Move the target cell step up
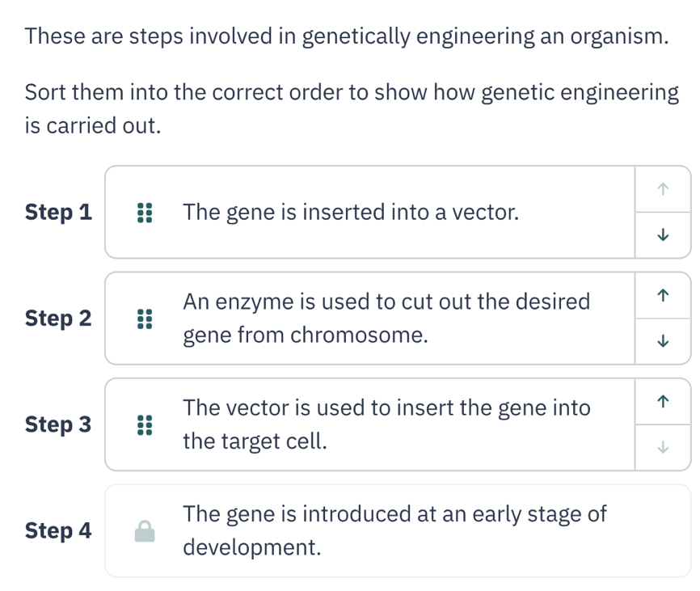 [x=662, y=401]
